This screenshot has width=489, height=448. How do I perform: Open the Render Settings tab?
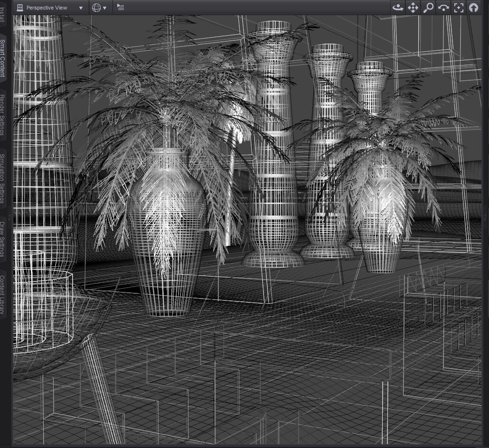tap(3, 115)
